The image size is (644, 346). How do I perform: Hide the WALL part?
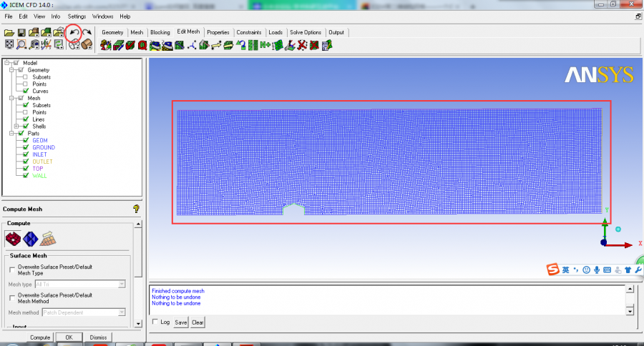26,176
